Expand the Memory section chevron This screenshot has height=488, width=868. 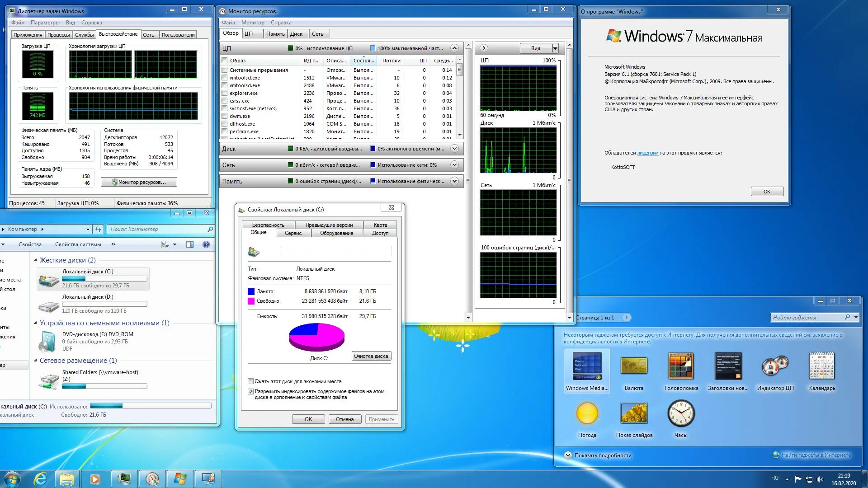455,181
